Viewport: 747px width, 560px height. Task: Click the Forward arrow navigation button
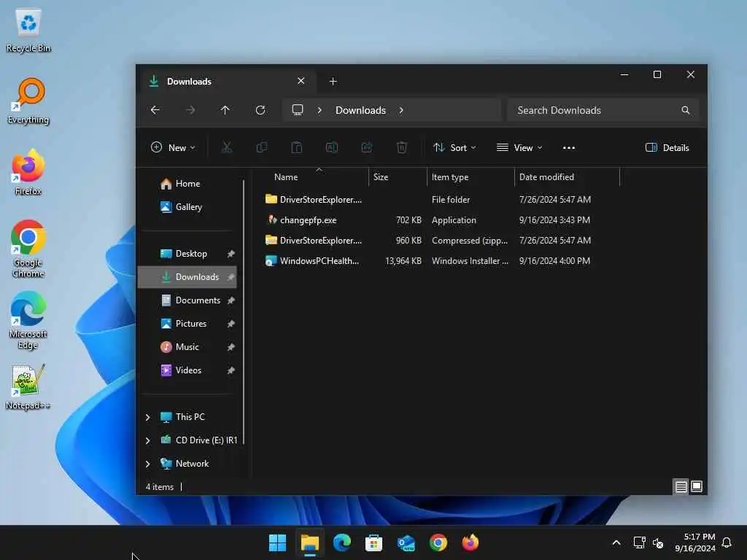pyautogui.click(x=190, y=111)
